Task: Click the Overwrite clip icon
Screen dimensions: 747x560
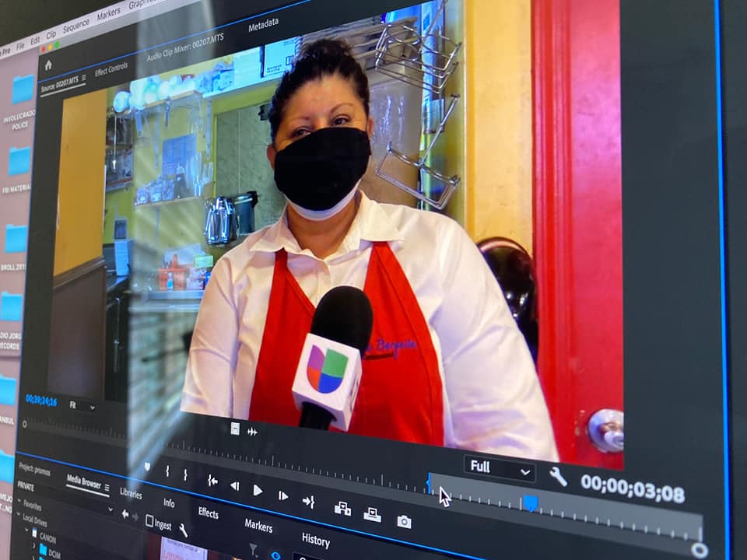Action: (x=372, y=515)
